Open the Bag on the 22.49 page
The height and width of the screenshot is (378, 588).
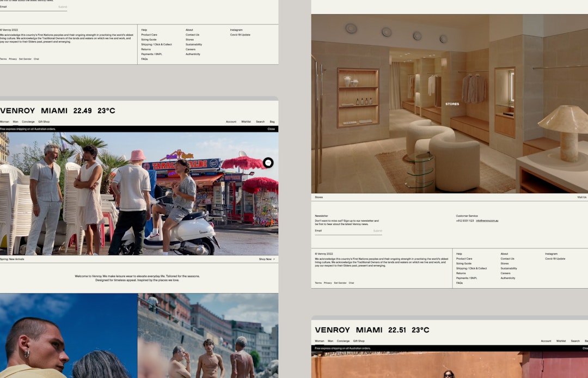click(272, 121)
